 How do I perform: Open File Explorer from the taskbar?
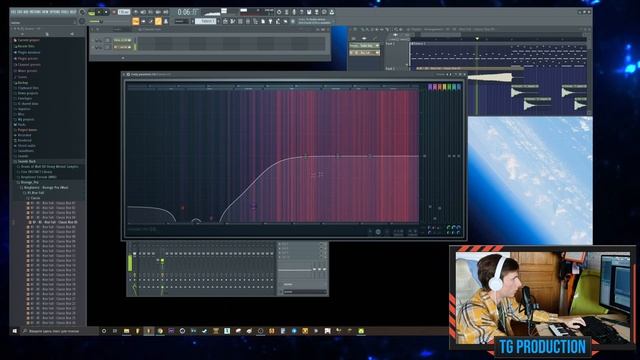[x=127, y=331]
